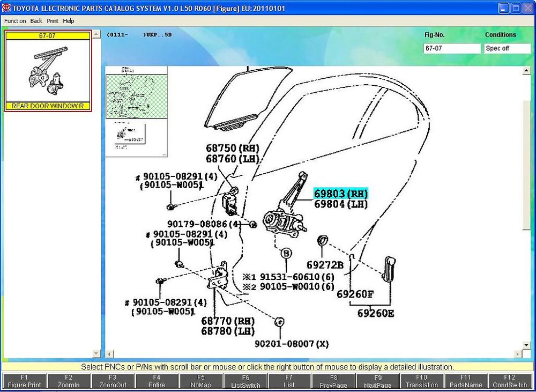This screenshot has height=392, width=536.
Task: Select part number 68750 (RH)
Action: (233, 148)
